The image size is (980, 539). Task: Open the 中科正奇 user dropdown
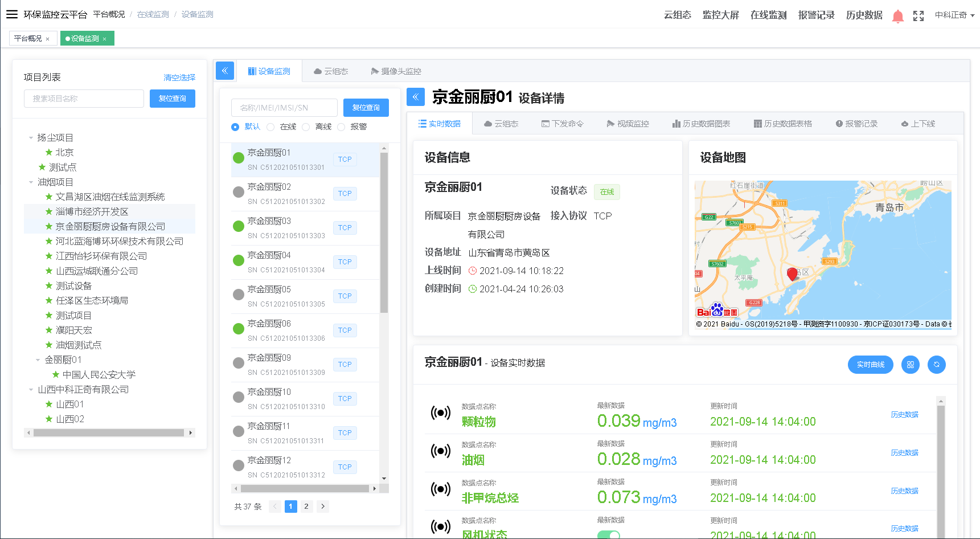pos(954,15)
